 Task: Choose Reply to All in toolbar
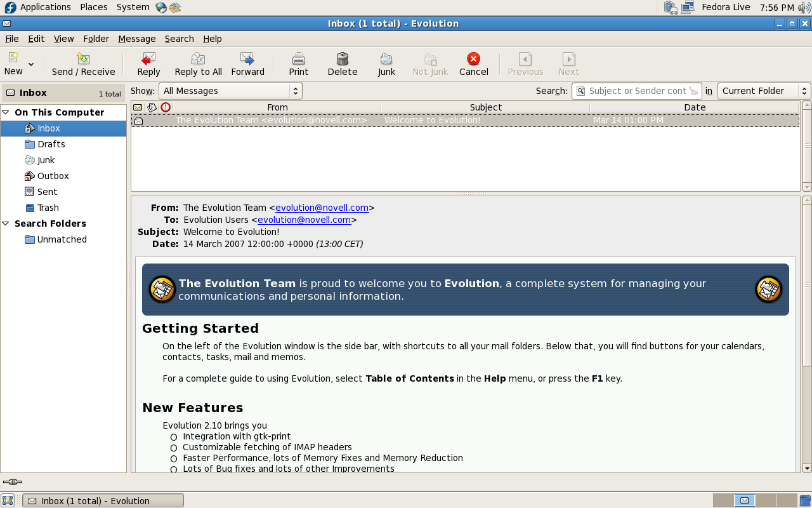tap(198, 64)
